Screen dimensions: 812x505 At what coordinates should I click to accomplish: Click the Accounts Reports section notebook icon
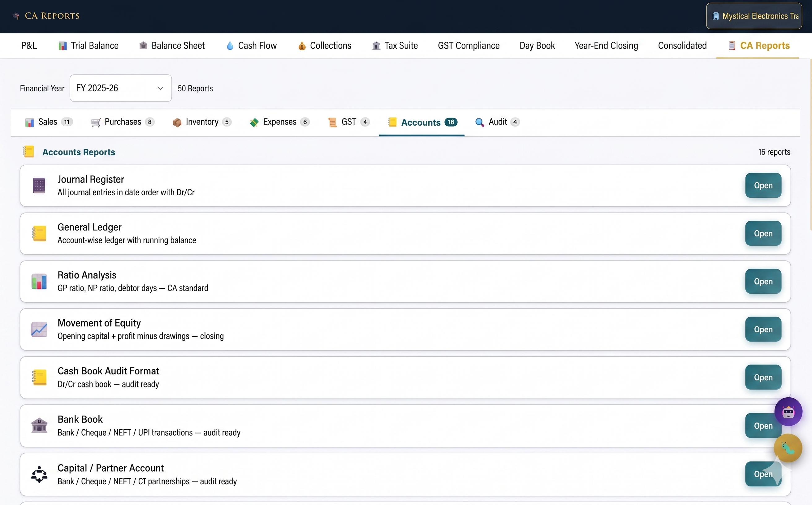click(29, 152)
